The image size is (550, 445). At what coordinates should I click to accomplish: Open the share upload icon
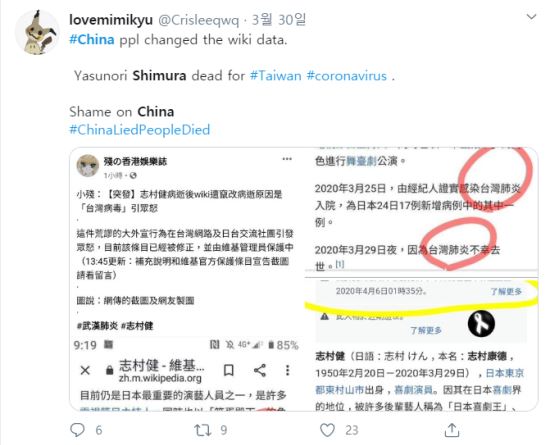(x=452, y=430)
